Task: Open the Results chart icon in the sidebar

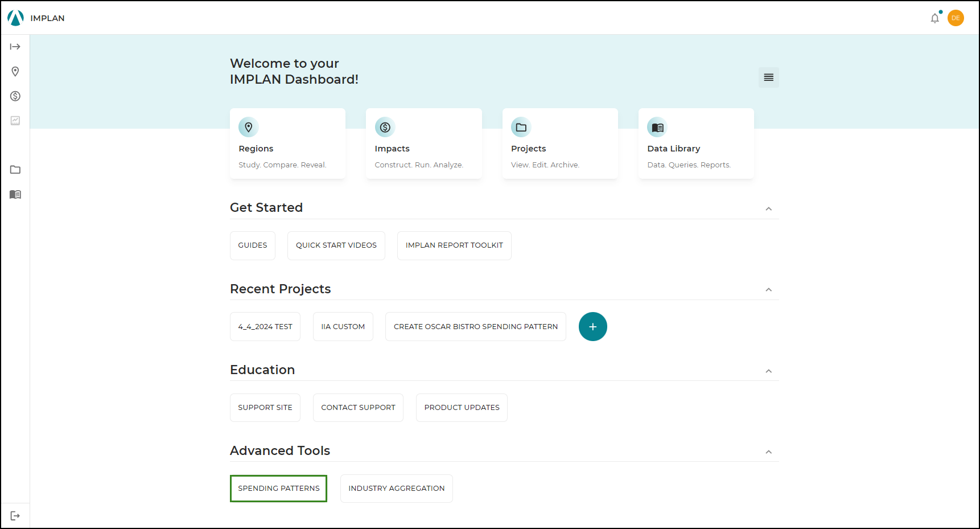Action: [15, 120]
